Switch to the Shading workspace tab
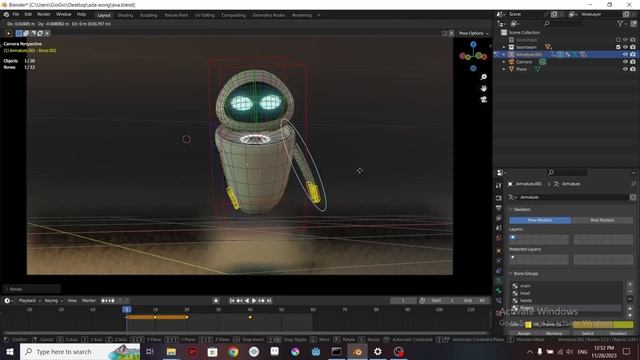Screen dimensions: 640x360 (125, 15)
